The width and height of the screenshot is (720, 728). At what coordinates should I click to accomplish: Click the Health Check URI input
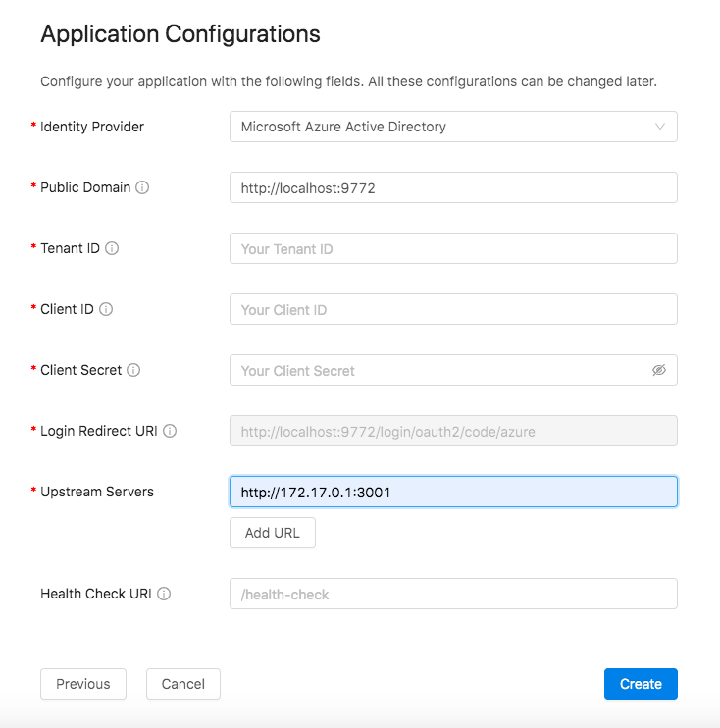tap(453, 594)
